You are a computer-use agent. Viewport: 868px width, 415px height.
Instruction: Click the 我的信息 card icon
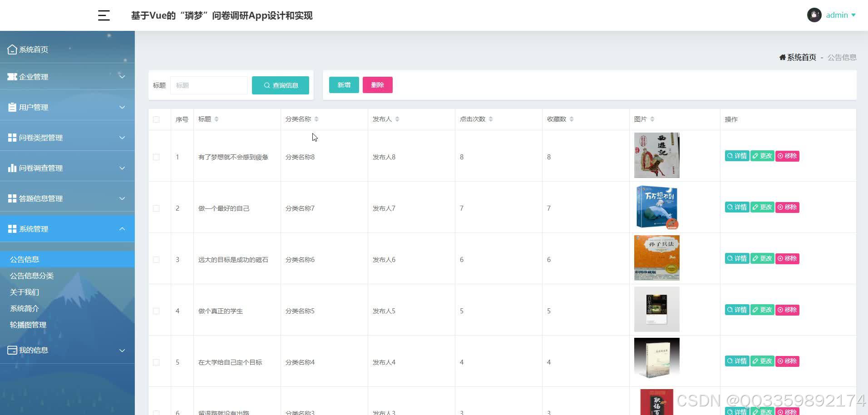(12, 350)
